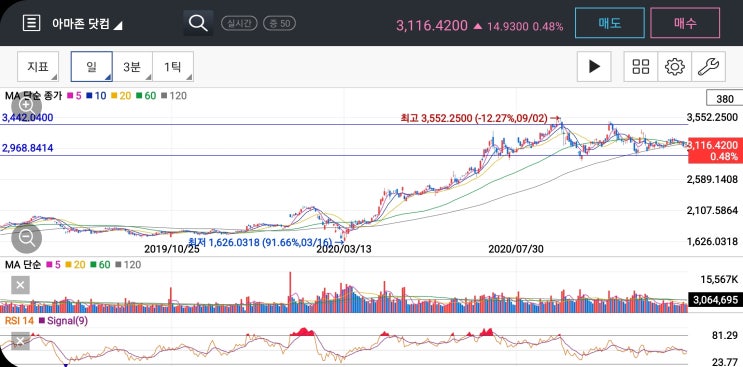The width and height of the screenshot is (743, 367).
Task: Click the 2,589.1408 price axis label
Action: (712, 179)
